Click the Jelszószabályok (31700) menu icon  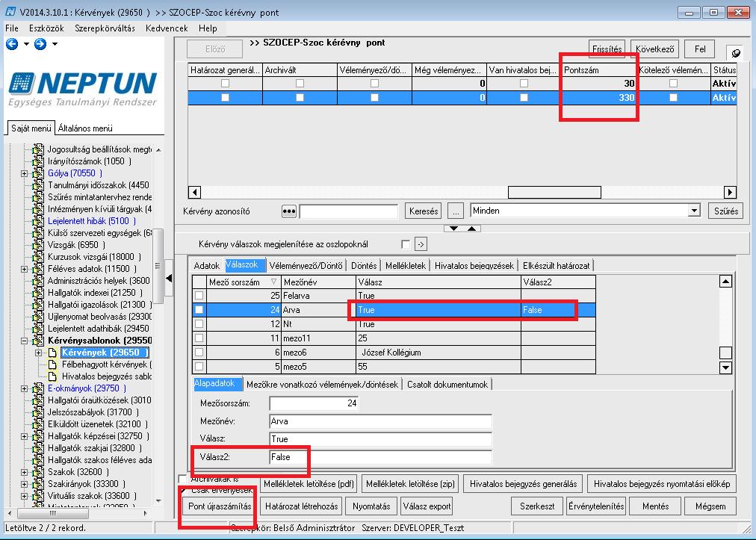[x=38, y=412]
